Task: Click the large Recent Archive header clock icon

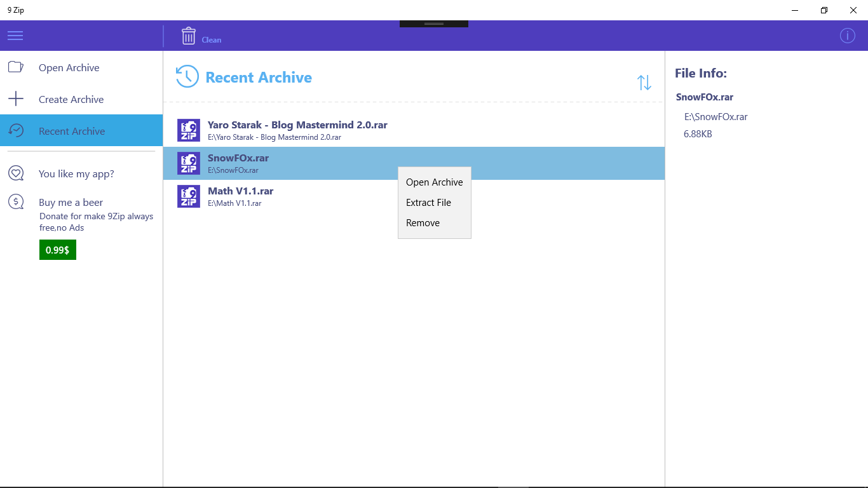Action: [x=187, y=76]
